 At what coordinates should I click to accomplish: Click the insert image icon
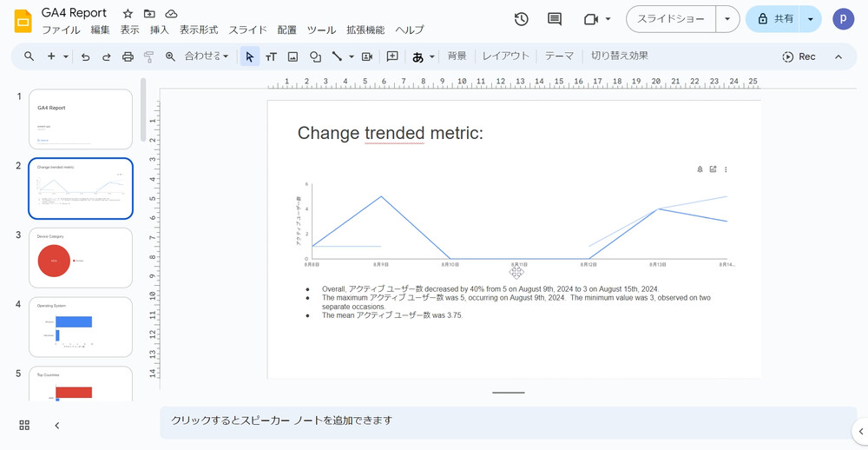[293, 56]
